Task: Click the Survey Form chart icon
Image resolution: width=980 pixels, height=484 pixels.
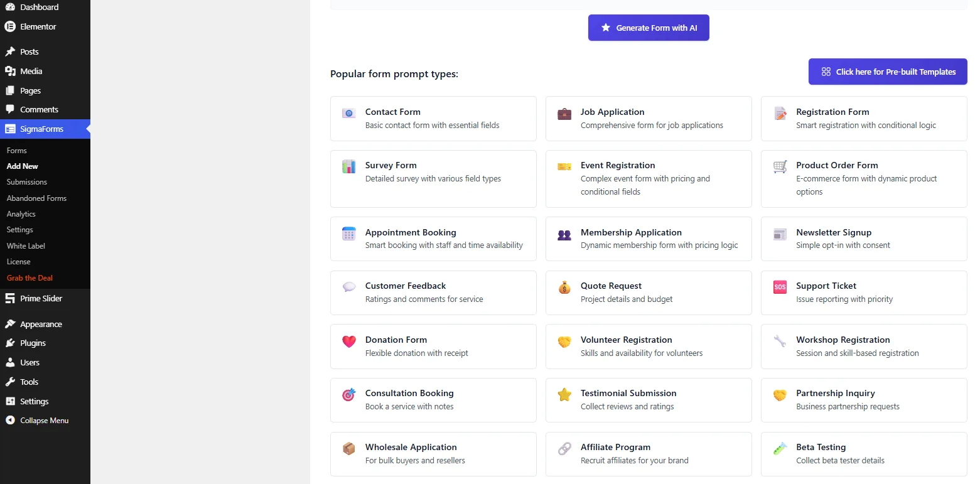Action: 349,166
